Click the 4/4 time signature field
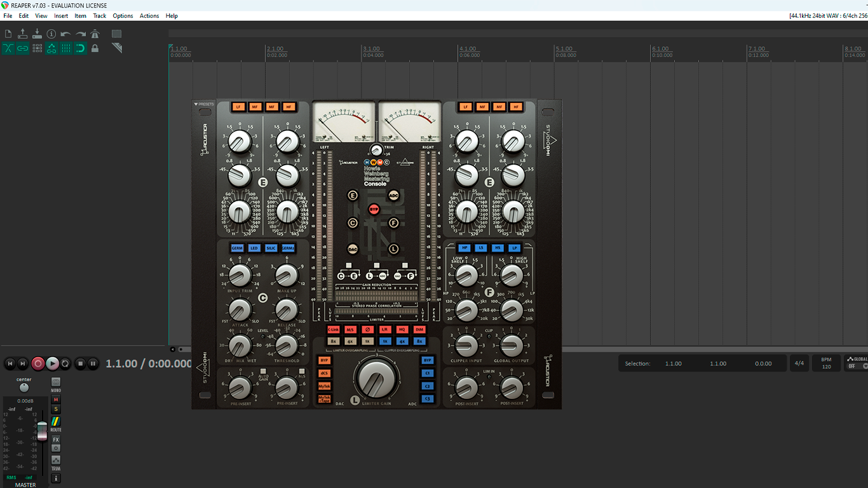The height and width of the screenshot is (488, 868). click(x=799, y=363)
